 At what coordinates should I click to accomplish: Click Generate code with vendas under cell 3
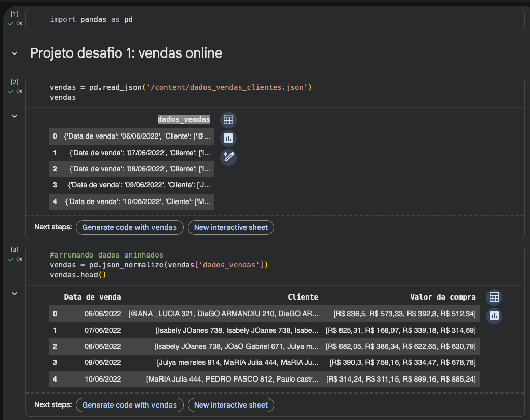129,405
